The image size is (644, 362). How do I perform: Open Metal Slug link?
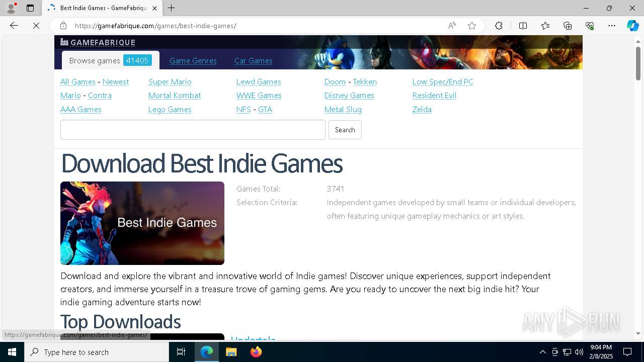[343, 109]
